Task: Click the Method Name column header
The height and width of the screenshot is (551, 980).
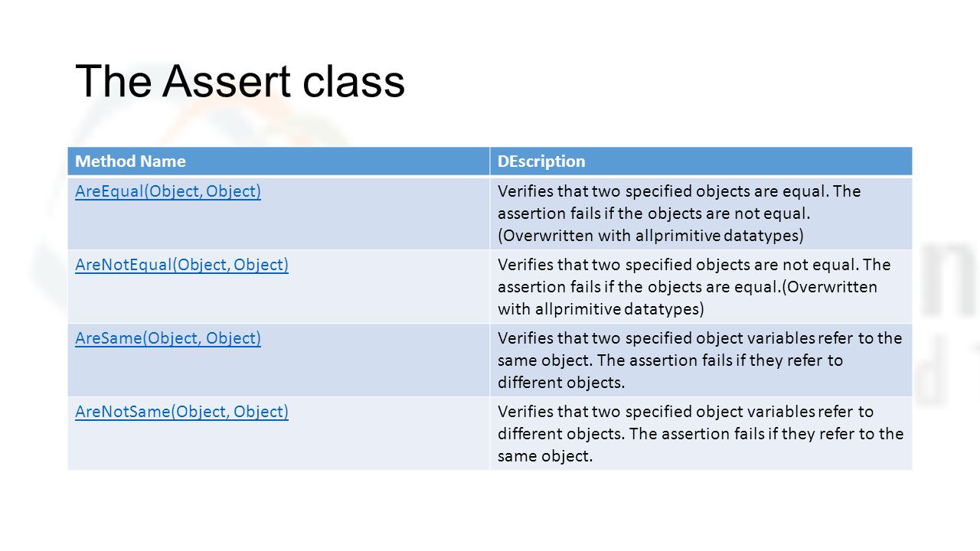Action: 130,161
